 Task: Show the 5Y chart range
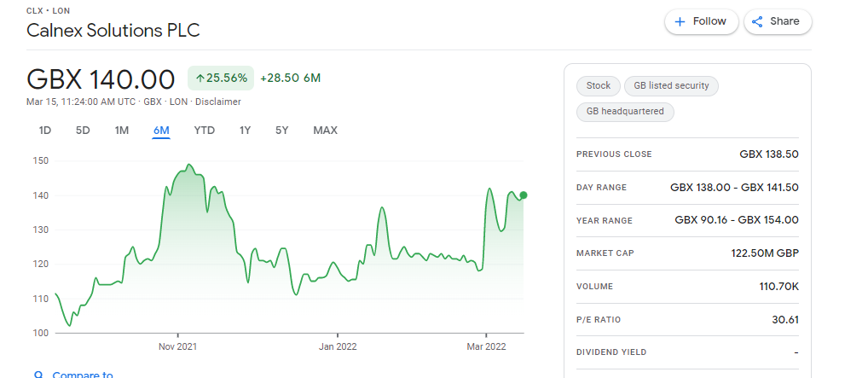pyautogui.click(x=281, y=131)
